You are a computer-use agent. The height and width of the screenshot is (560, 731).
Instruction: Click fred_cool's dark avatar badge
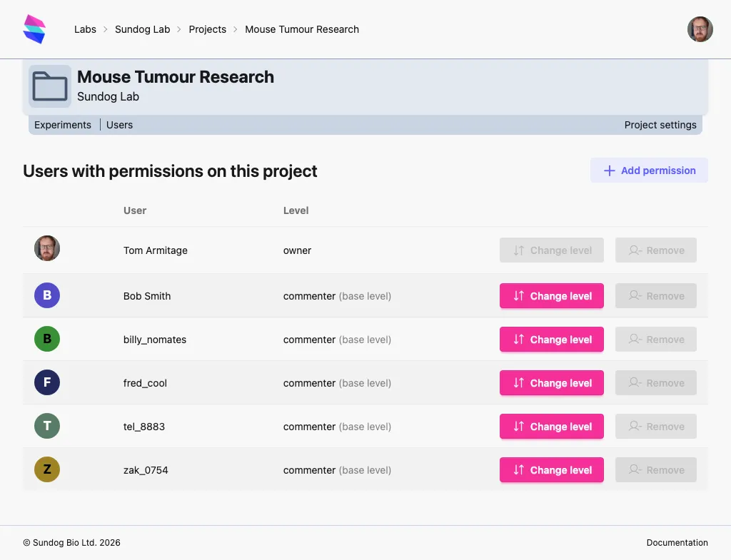coord(46,382)
